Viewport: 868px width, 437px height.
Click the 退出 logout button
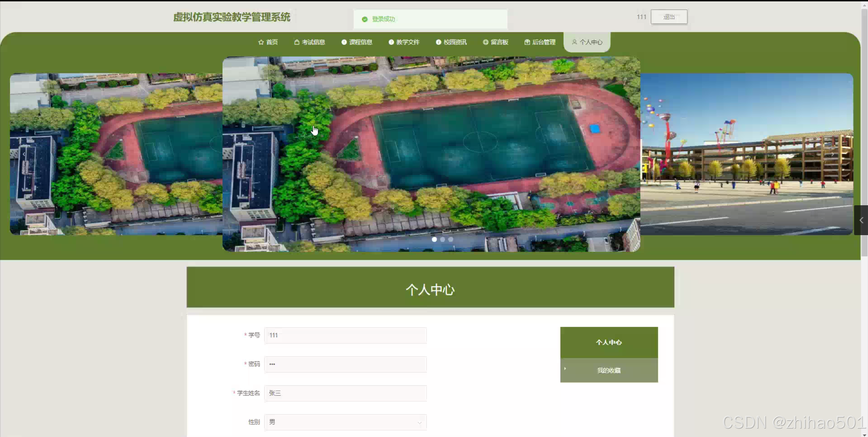click(x=669, y=17)
